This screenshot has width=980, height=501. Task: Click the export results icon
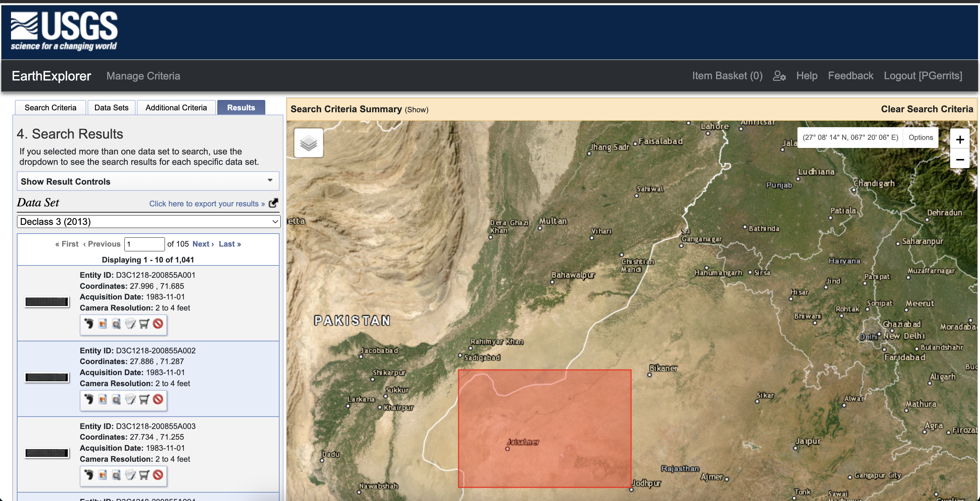point(273,203)
